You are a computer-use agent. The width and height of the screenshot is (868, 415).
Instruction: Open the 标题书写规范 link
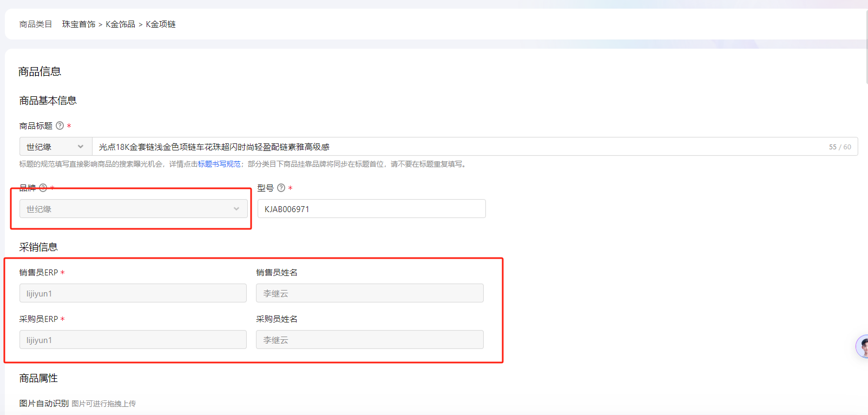pyautogui.click(x=219, y=164)
